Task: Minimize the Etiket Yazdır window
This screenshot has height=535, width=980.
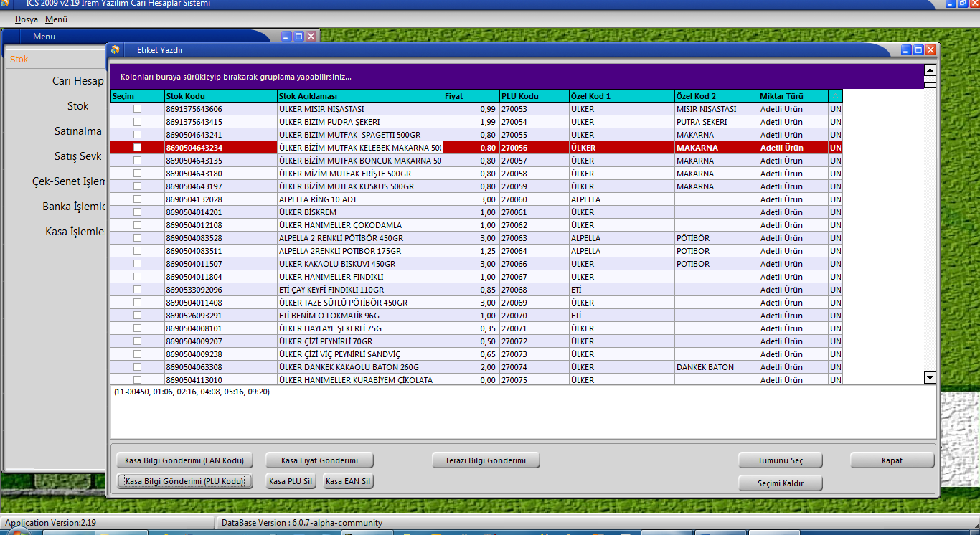Action: tap(907, 50)
